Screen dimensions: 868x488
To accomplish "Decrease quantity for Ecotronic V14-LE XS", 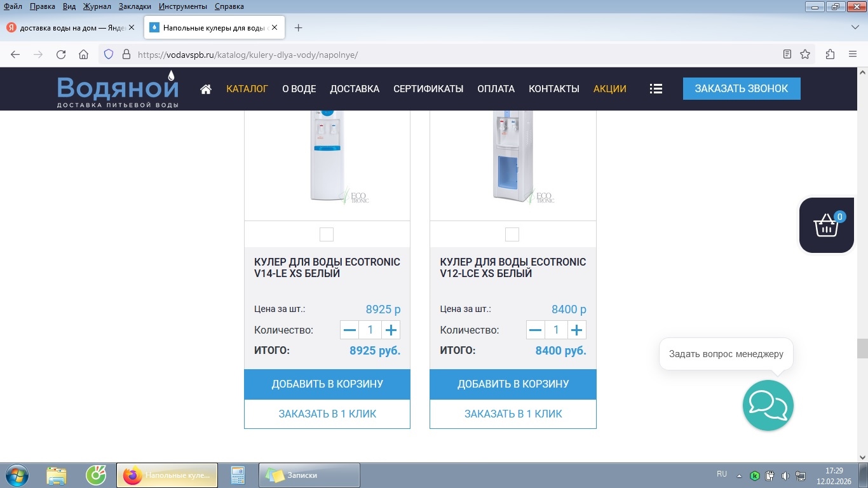I will [x=349, y=330].
